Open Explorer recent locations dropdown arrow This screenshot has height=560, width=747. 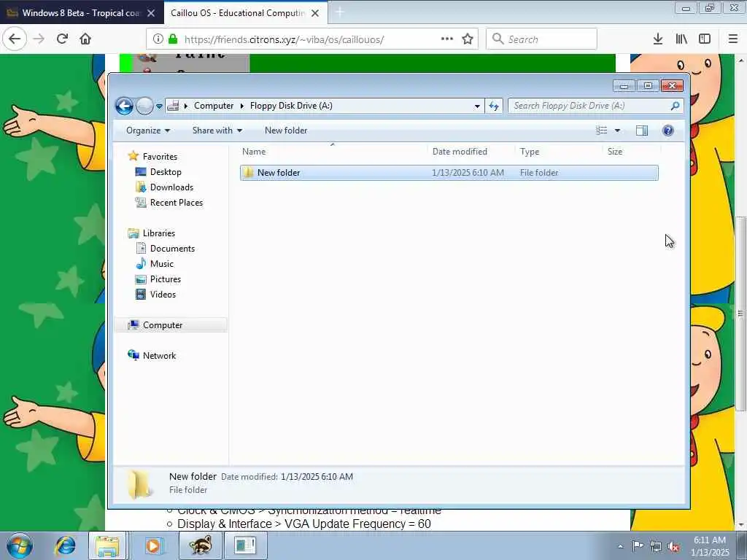159,106
